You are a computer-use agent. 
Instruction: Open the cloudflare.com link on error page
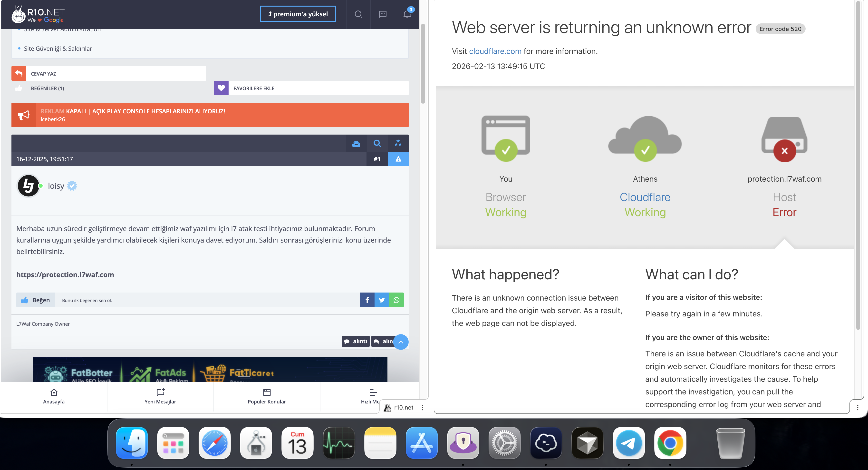(495, 51)
